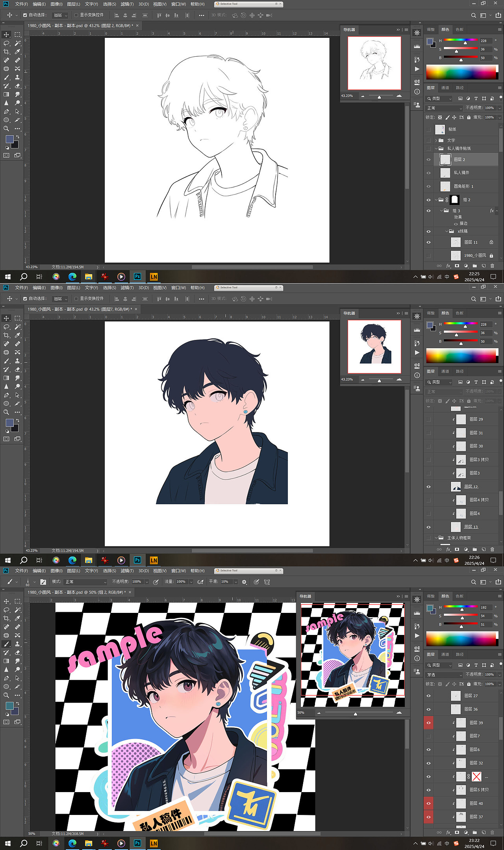Viewport: 504px width, 850px height.
Task: Open 文件(F) menu in the line-art window
Action: [21, 4]
